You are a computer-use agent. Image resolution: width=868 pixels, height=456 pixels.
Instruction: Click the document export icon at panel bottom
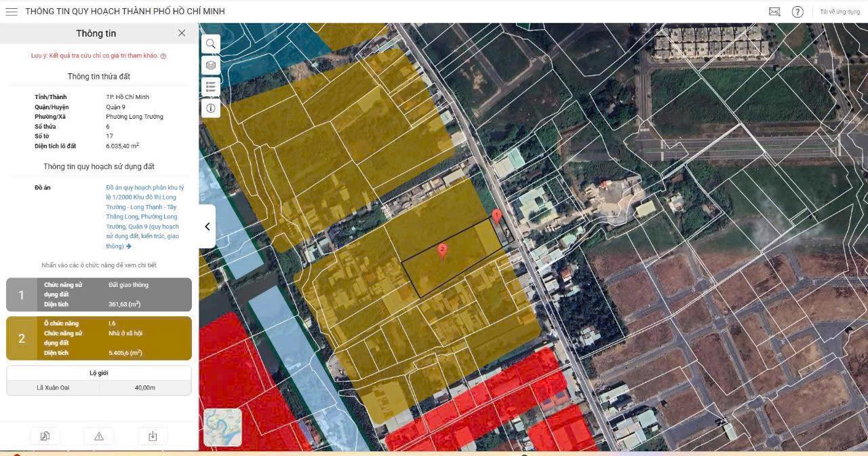(45, 436)
